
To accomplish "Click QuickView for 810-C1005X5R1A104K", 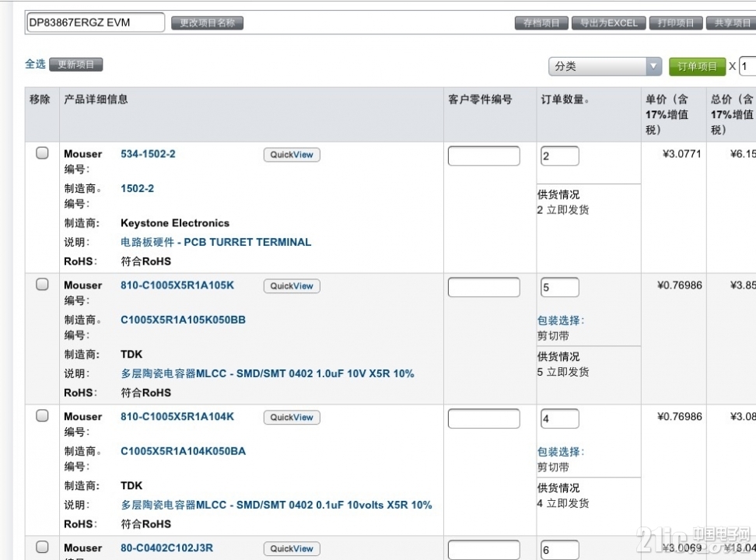I will (292, 417).
